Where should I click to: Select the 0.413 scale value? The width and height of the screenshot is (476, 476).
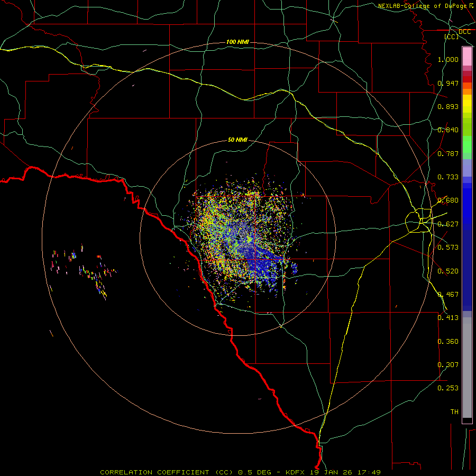448,318
